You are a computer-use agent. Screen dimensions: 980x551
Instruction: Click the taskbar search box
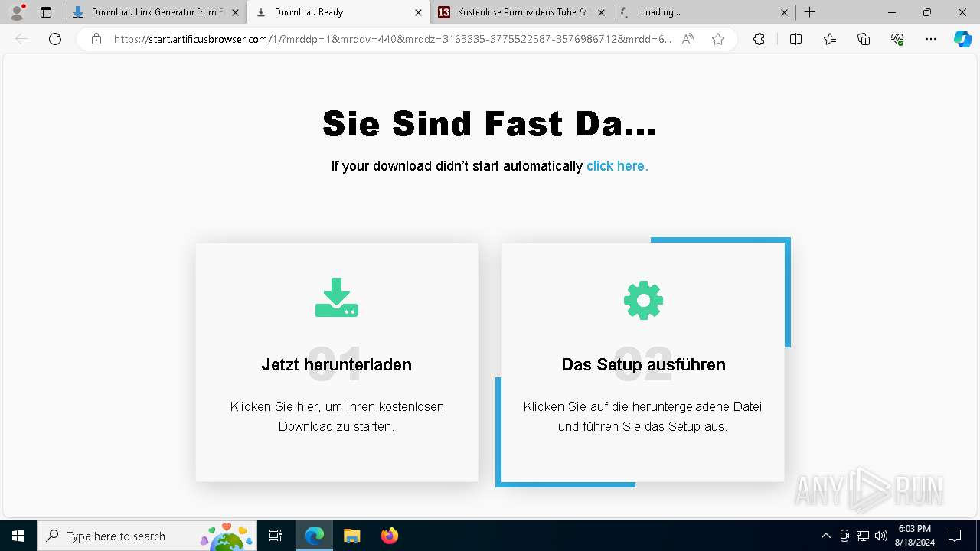(147, 536)
